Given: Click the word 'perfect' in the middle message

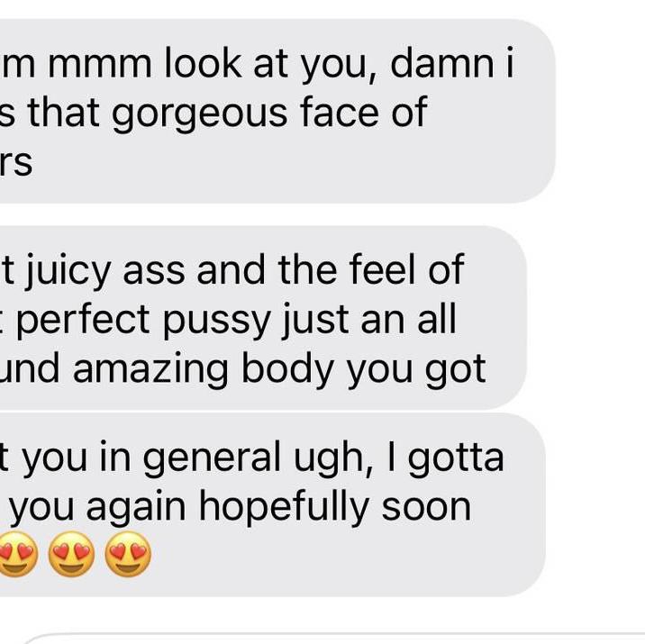Looking at the screenshot, I should pos(83,321).
